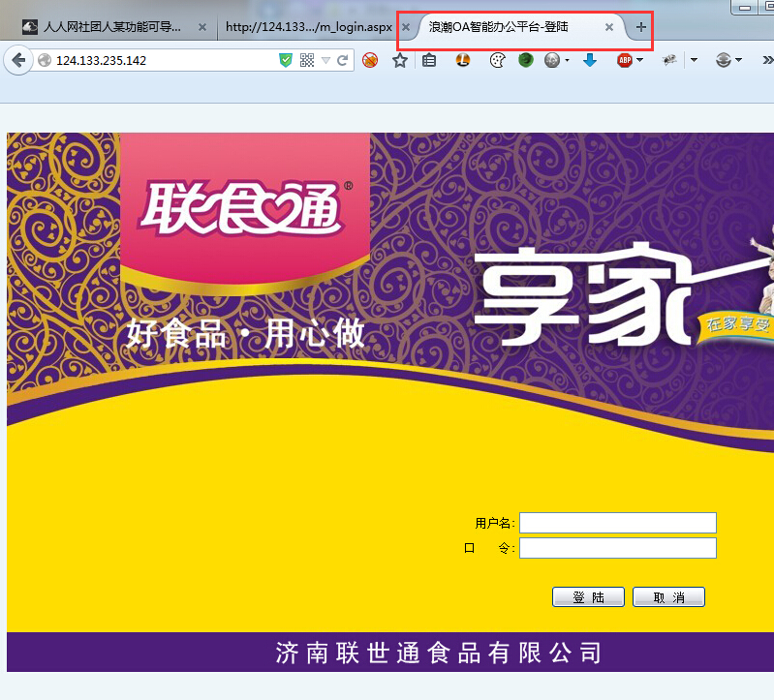Click the 登 陆 login button
This screenshot has height=700, width=774.
(x=588, y=597)
